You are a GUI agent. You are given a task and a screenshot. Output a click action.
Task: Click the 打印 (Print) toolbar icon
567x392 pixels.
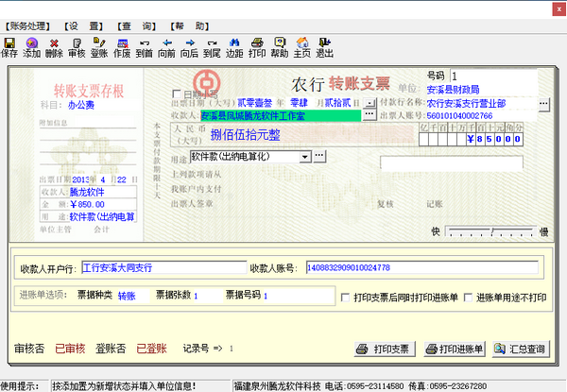point(256,47)
